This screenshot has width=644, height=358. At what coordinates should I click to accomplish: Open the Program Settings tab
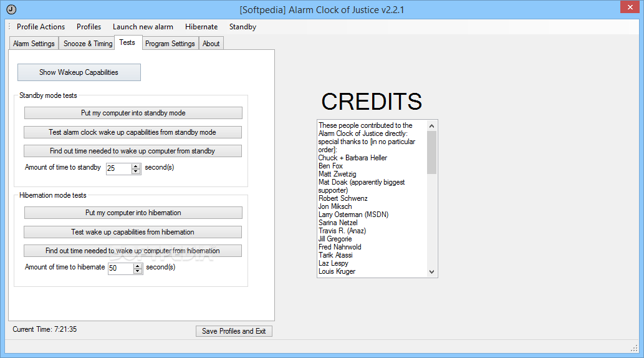(170, 44)
